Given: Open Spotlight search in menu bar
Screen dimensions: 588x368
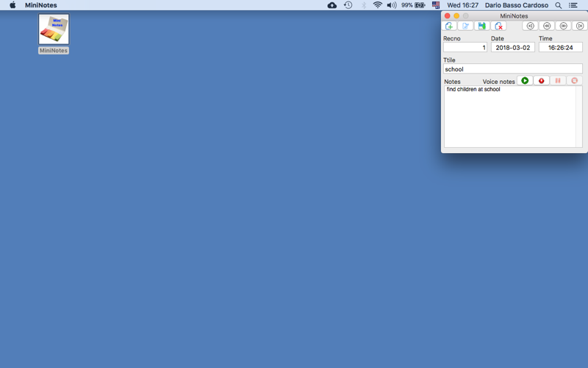Looking at the screenshot, I should coord(559,5).
